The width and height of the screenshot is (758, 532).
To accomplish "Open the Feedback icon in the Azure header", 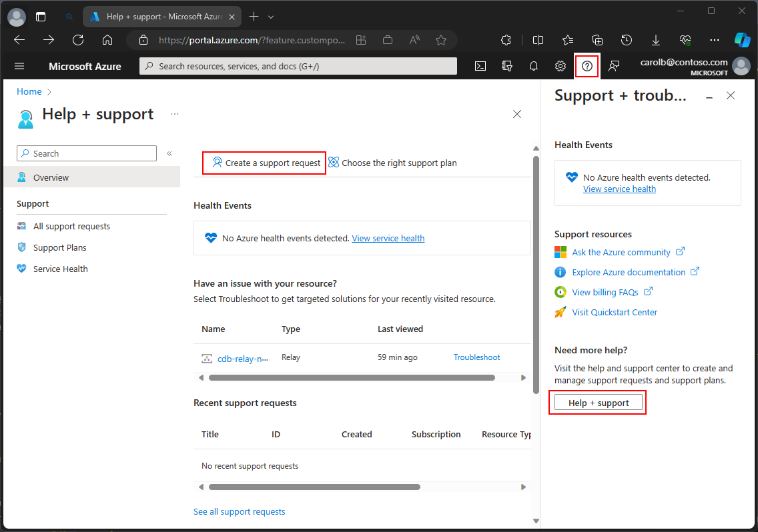I will pyautogui.click(x=614, y=66).
